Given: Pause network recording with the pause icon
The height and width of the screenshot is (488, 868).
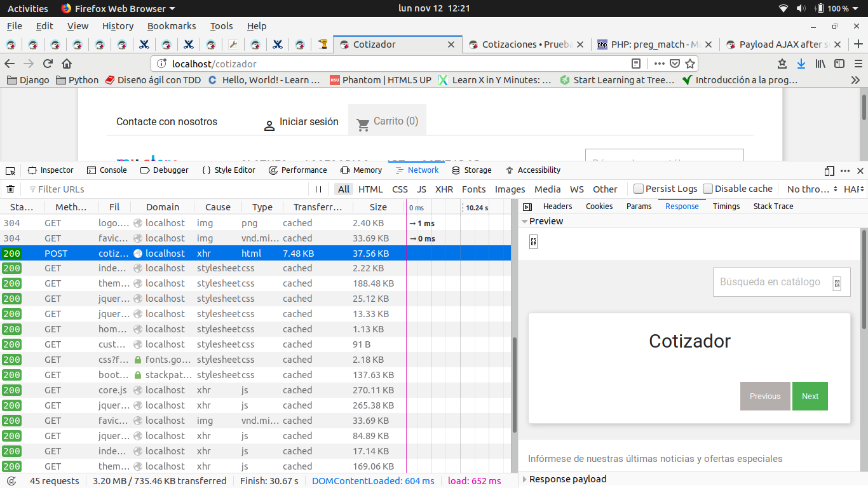Looking at the screenshot, I should pyautogui.click(x=318, y=189).
